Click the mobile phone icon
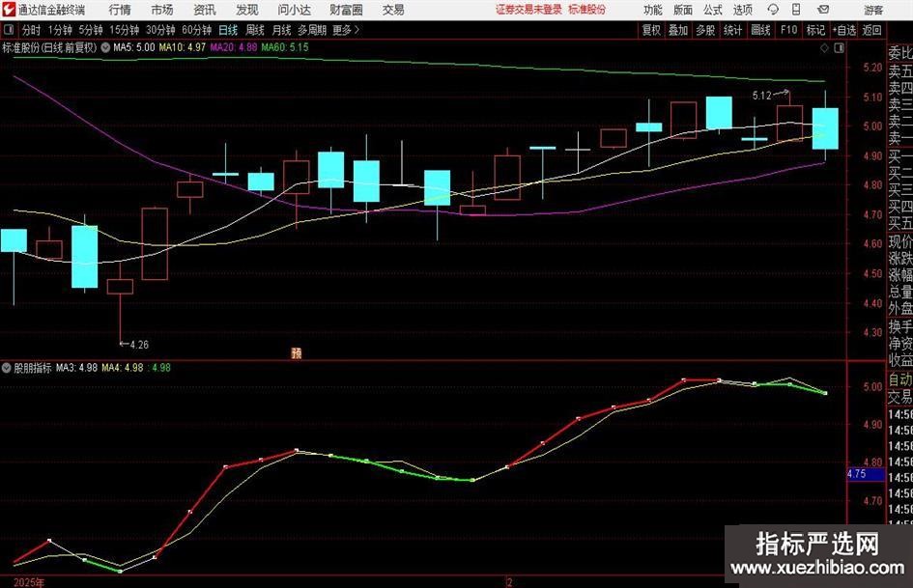 click(x=796, y=10)
